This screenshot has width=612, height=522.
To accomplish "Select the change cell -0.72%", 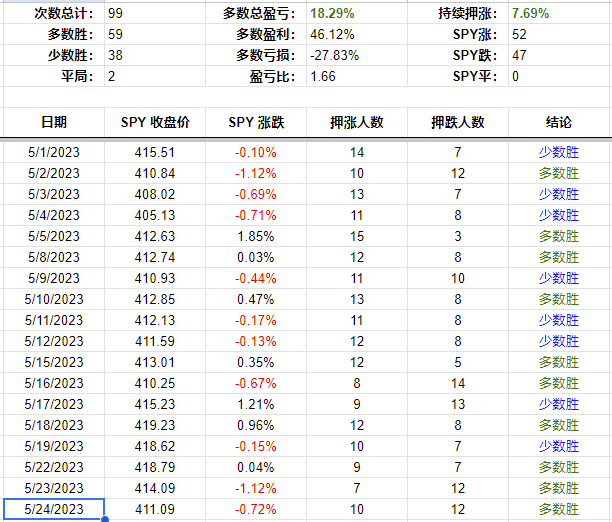I will click(256, 509).
